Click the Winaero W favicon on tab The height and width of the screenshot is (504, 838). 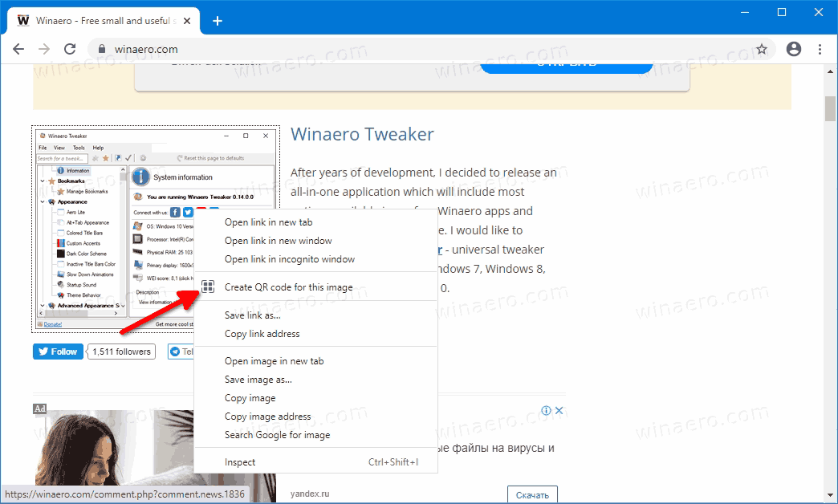[23, 20]
